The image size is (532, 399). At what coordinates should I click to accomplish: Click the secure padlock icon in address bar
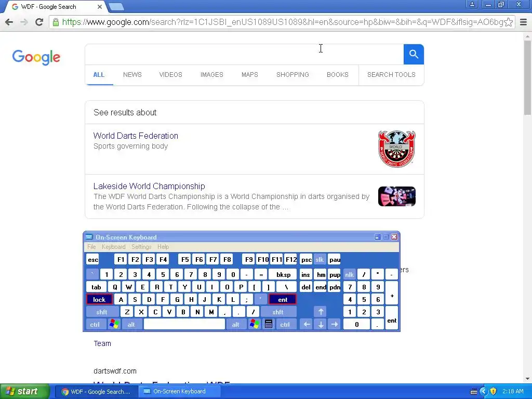pos(56,22)
